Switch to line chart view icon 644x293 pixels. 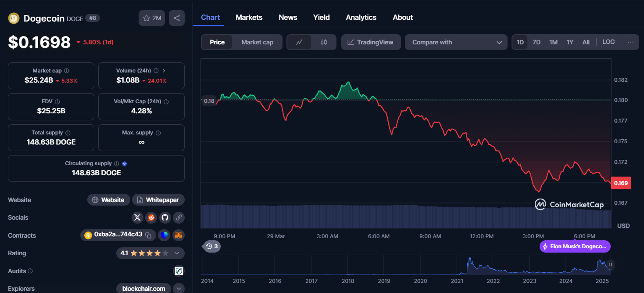pyautogui.click(x=299, y=42)
